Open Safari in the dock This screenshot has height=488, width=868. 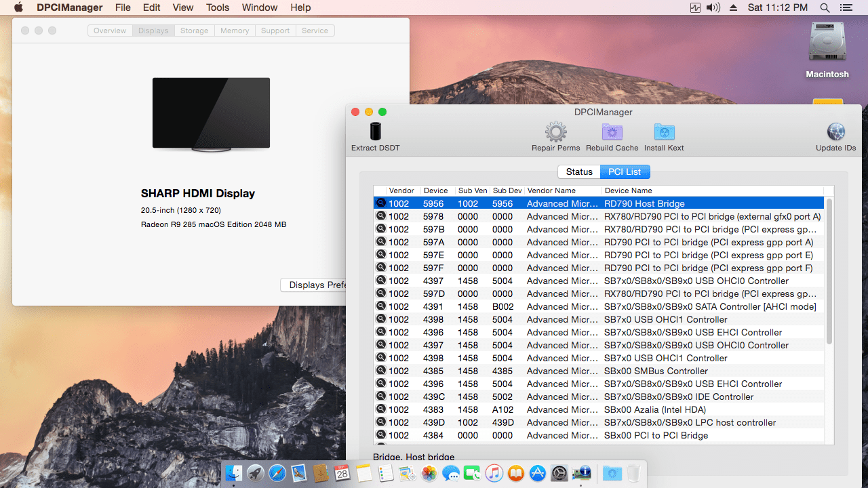tap(277, 473)
